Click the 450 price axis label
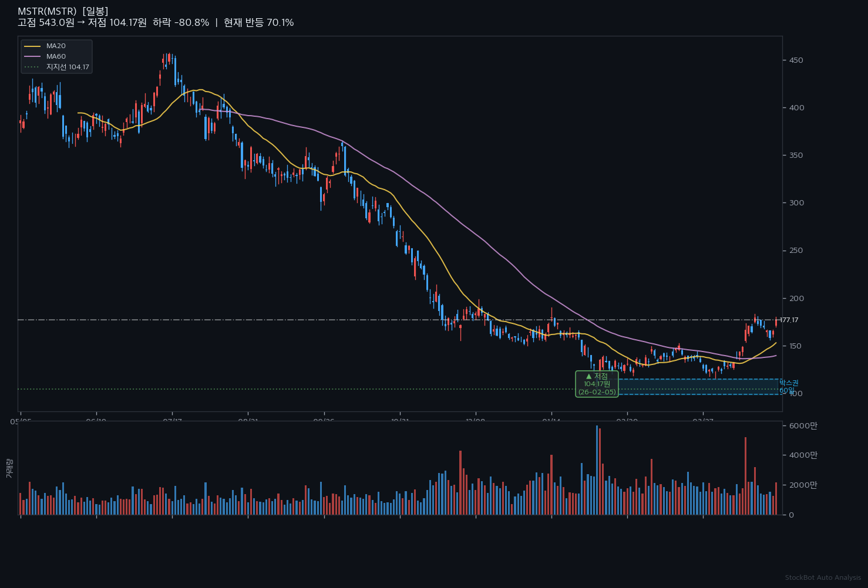Viewport: 868px width, 588px height. [796, 60]
